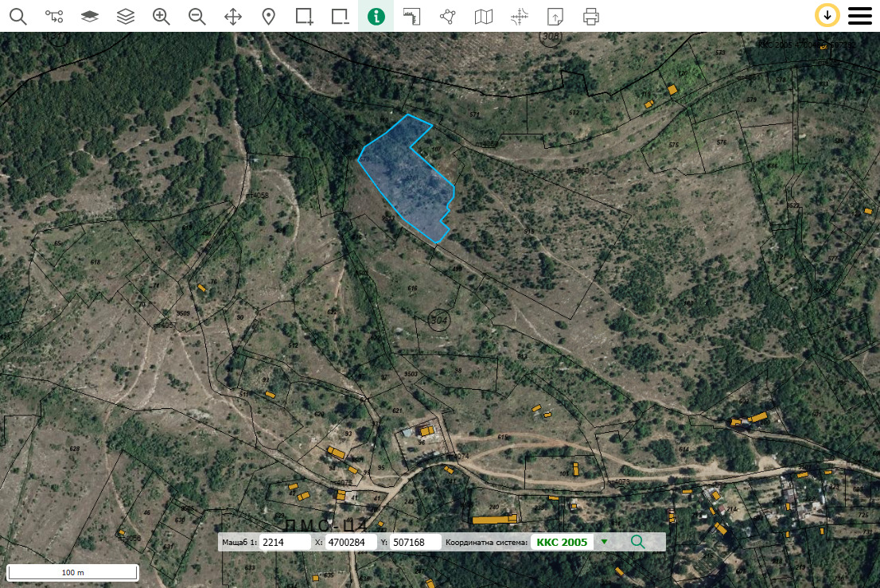This screenshot has width=880, height=588.
Task: Open the outlined layers stack panel
Action: [x=126, y=16]
